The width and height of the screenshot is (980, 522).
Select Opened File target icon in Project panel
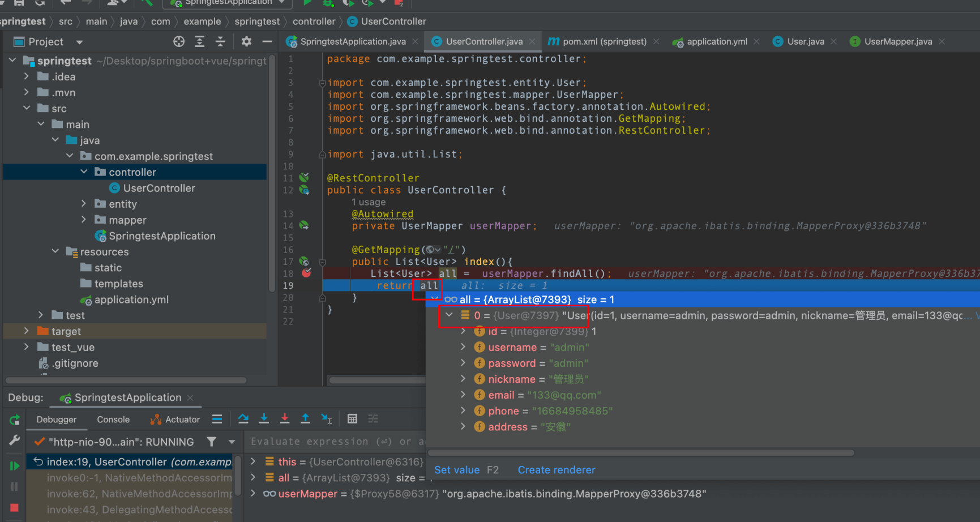179,41
